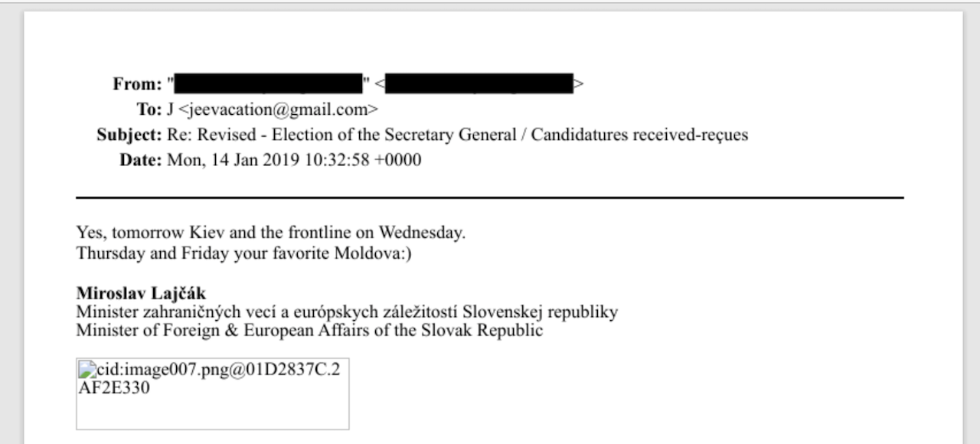
Task: Click the redacted sender name block
Action: click(268, 83)
